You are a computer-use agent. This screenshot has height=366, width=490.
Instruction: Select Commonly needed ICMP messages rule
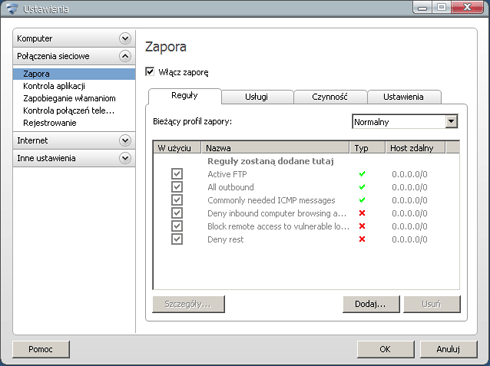tap(271, 200)
